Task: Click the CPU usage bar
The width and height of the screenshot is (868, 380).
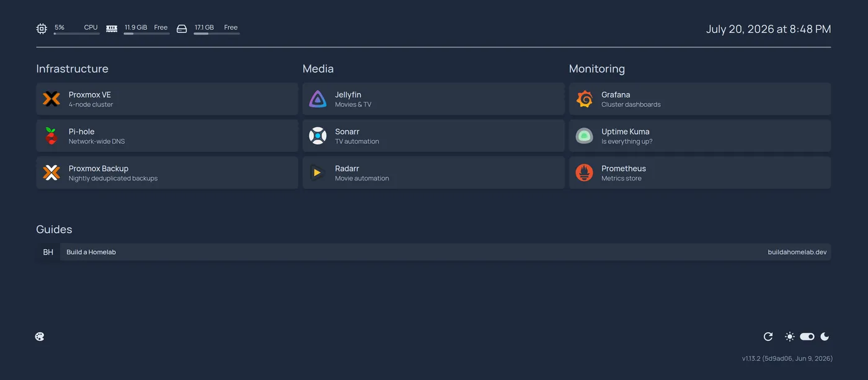Action: (x=77, y=33)
